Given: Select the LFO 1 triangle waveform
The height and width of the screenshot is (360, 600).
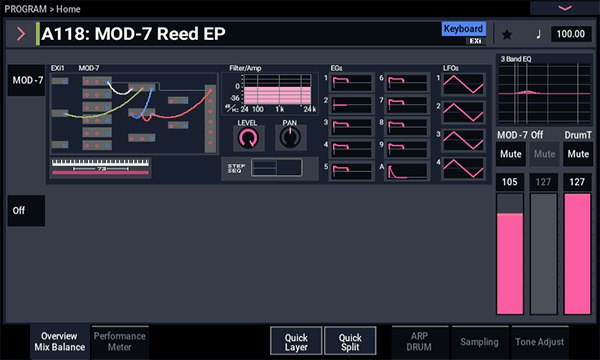Looking at the screenshot, I should pyautogui.click(x=463, y=85).
